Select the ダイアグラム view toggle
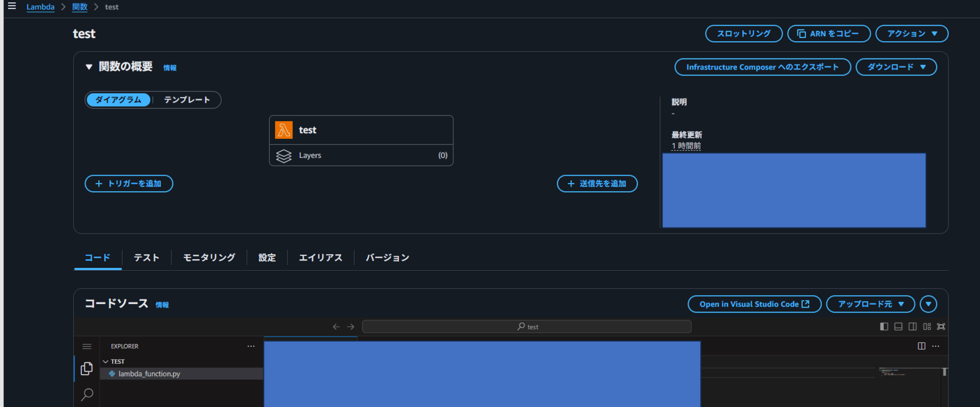This screenshot has height=407, width=980. click(118, 100)
